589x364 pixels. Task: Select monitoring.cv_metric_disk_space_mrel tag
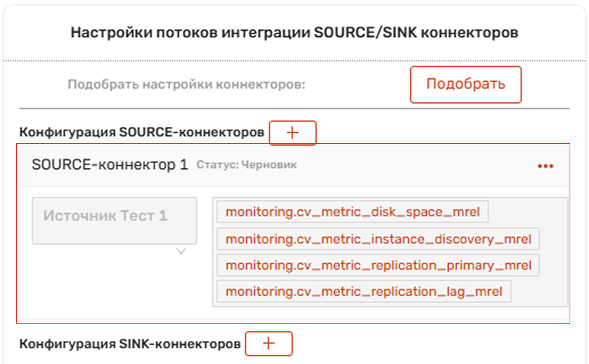[x=352, y=212]
